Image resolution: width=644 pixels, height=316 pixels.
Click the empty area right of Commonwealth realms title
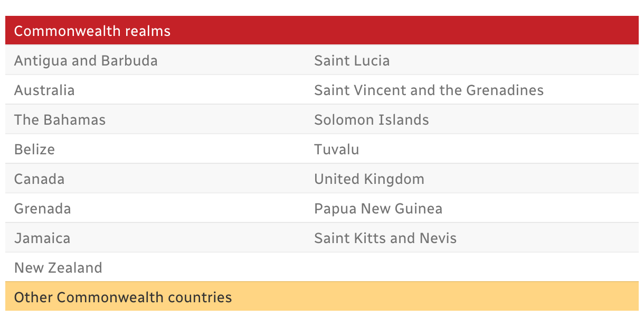pyautogui.click(x=404, y=31)
